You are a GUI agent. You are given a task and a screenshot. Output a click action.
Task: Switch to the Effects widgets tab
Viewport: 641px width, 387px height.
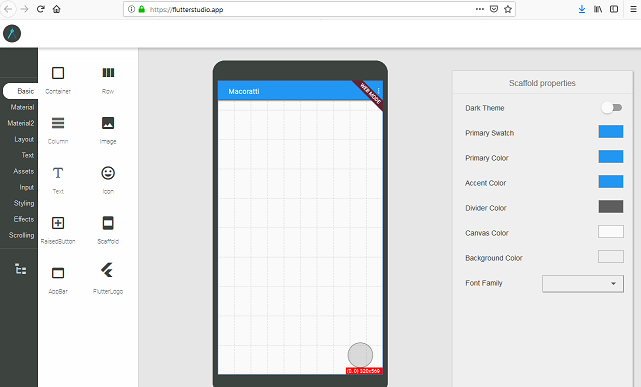click(x=24, y=219)
